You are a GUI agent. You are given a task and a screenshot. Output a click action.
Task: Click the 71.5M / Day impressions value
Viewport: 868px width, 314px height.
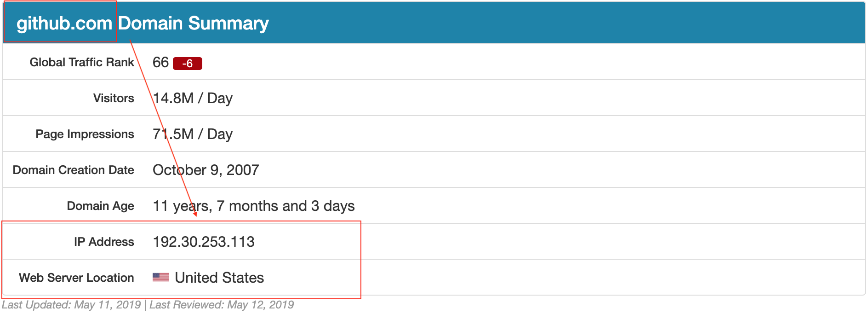193,134
